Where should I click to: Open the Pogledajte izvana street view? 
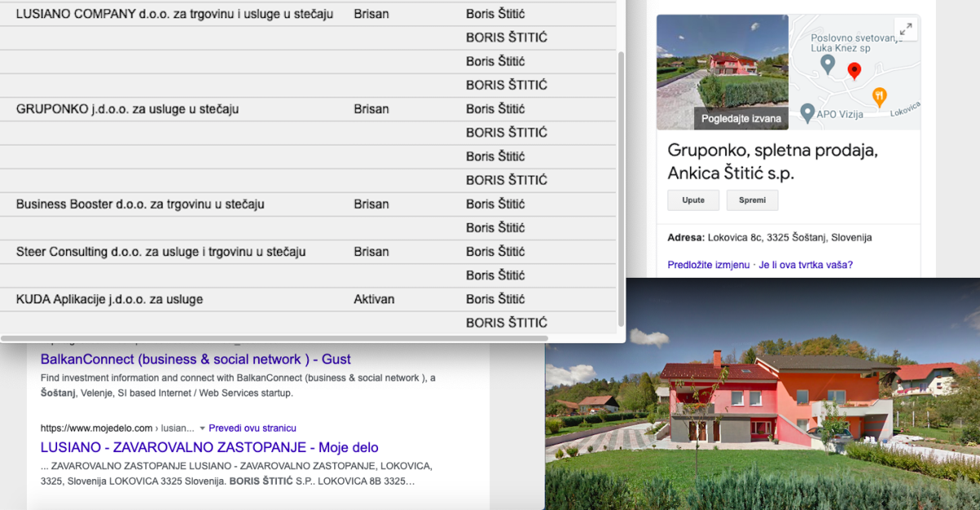[x=741, y=119]
